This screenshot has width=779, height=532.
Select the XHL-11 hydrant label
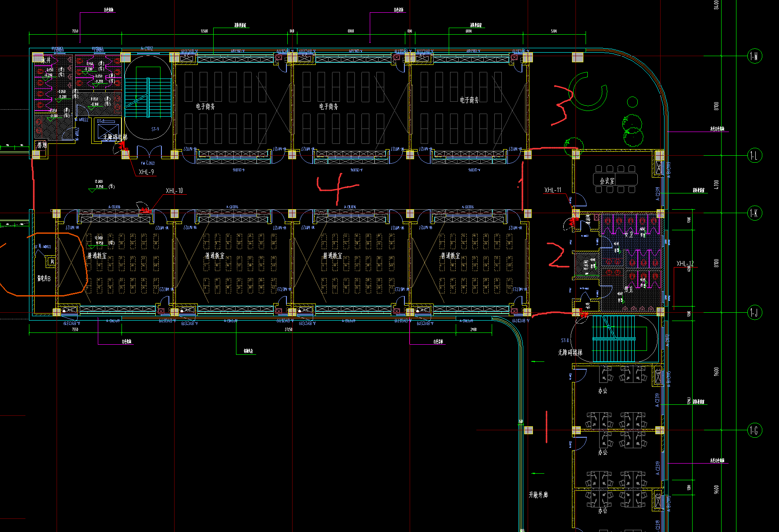(553, 190)
